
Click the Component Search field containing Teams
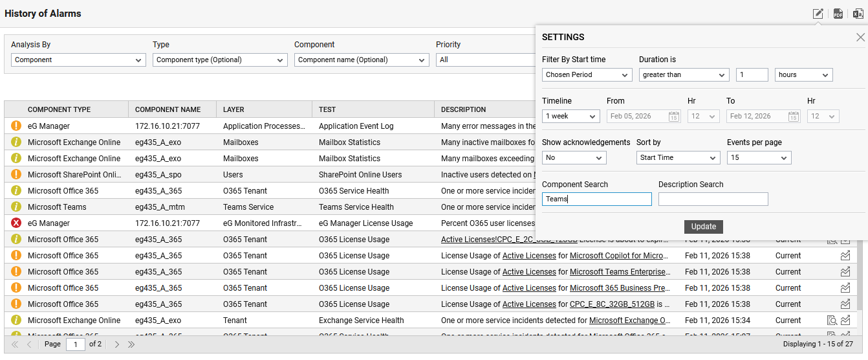coord(597,199)
